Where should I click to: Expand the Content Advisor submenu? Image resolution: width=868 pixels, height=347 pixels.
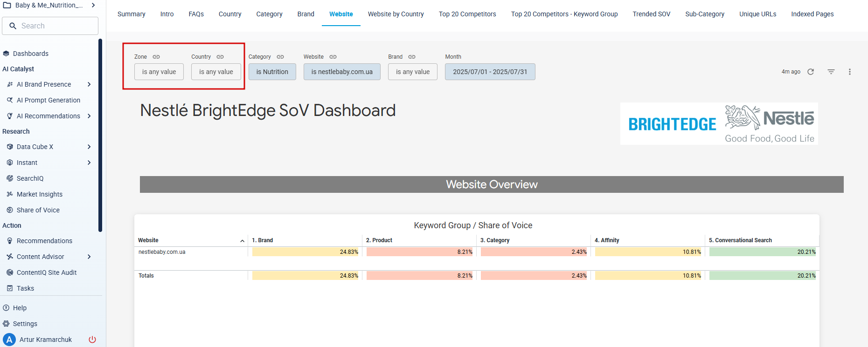[89, 257]
